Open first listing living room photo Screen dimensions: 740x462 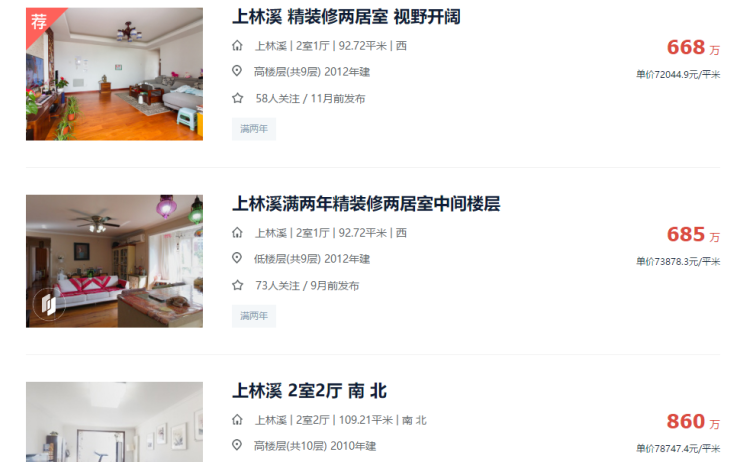point(114,74)
